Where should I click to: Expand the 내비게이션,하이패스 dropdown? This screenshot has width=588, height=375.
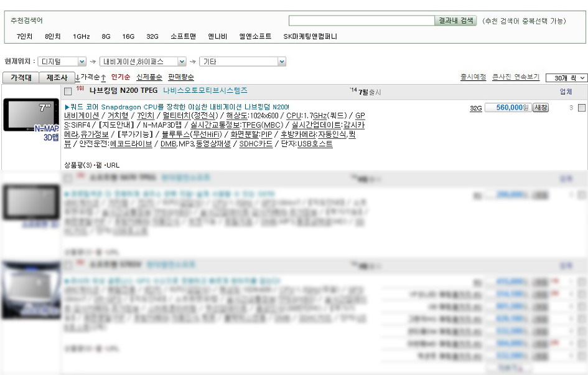tap(143, 62)
